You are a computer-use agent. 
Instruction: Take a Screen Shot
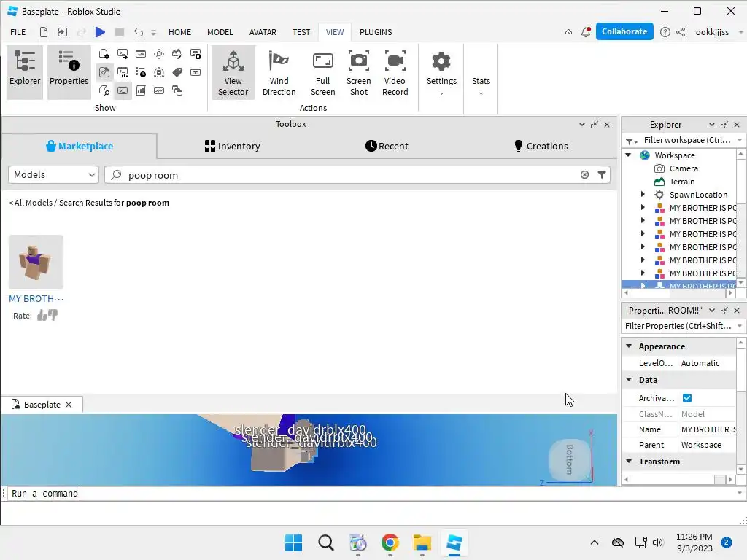(x=358, y=72)
